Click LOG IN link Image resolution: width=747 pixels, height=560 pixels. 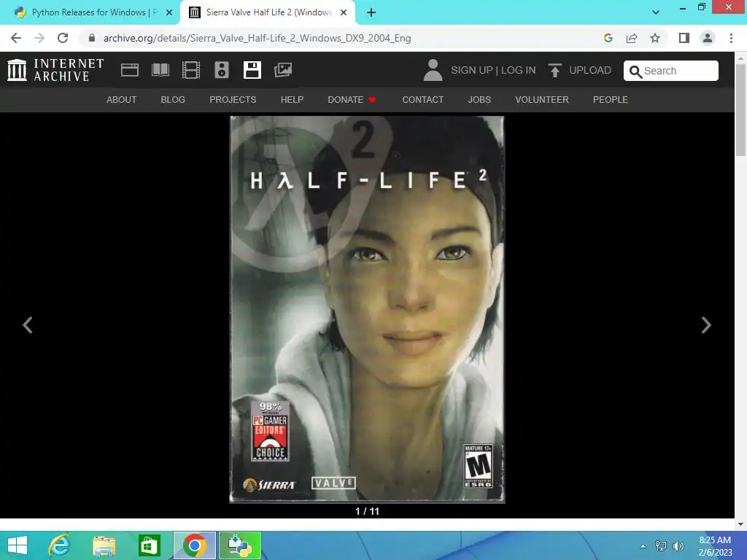[519, 70]
